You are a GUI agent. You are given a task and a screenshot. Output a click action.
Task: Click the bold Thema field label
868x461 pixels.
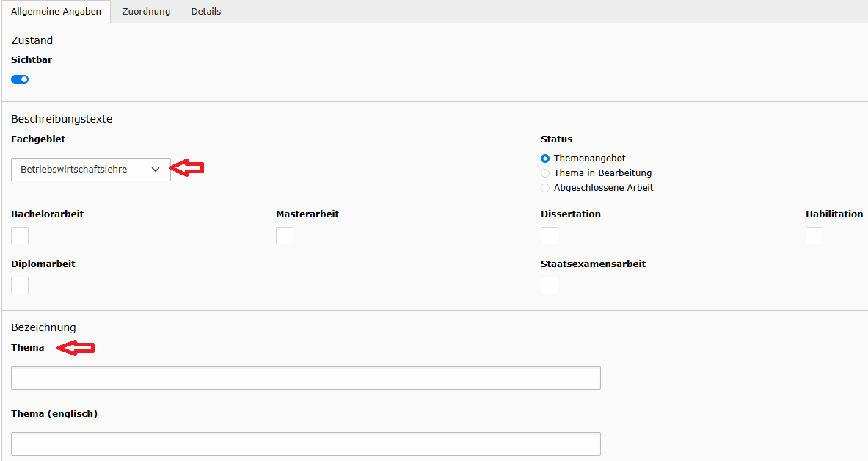28,348
